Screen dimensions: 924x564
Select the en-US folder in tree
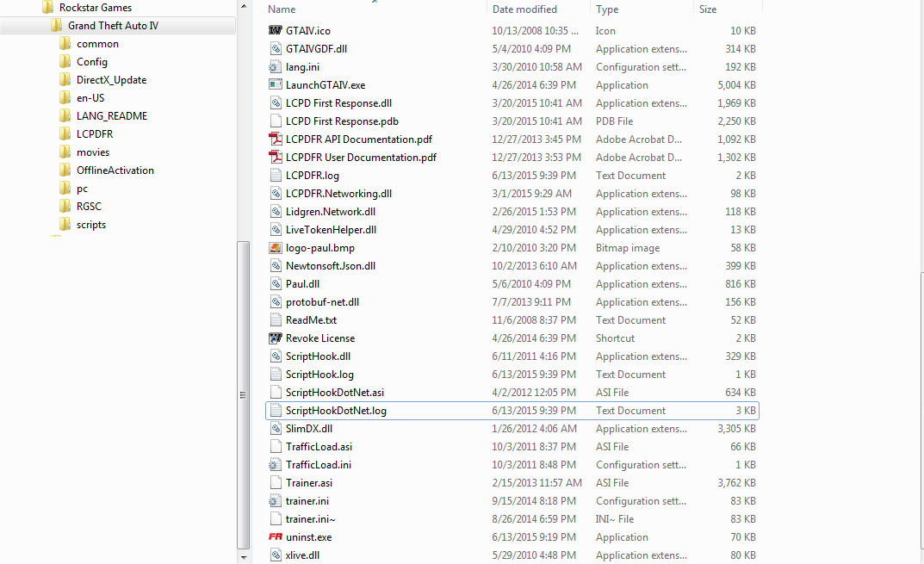tap(90, 98)
